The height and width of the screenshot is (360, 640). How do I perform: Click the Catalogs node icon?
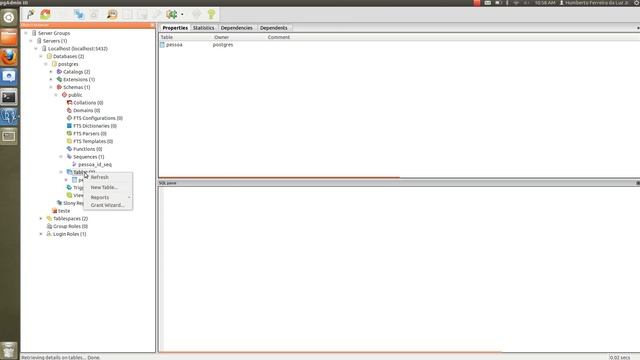click(x=59, y=71)
